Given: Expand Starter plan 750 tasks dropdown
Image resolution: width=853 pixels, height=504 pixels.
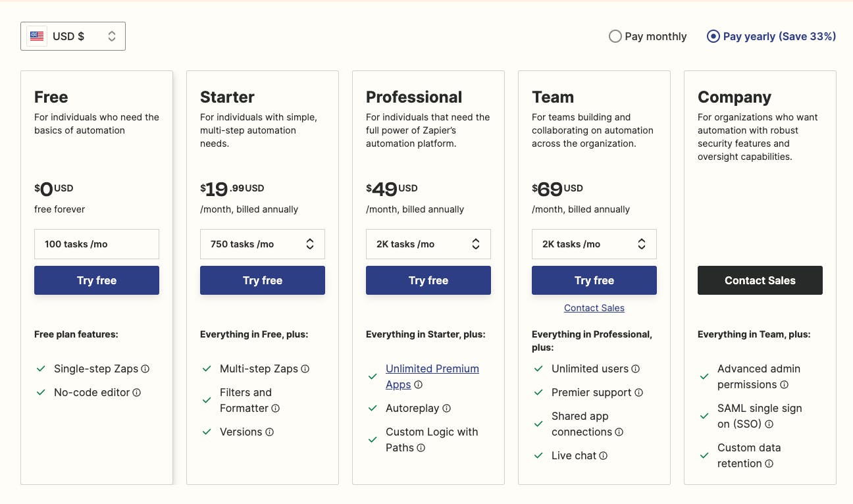Looking at the screenshot, I should [263, 244].
